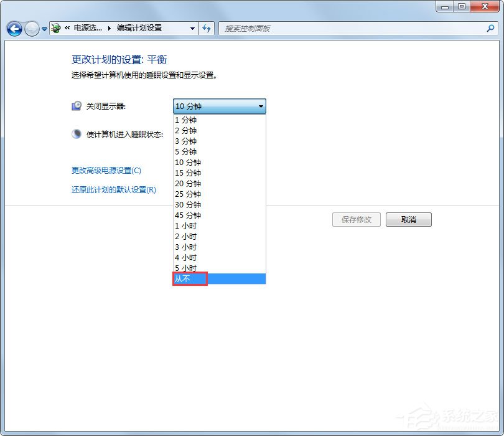This screenshot has height=436, width=504.
Task: Open the 更改高级电源设置(C) link
Action: pyautogui.click(x=106, y=170)
